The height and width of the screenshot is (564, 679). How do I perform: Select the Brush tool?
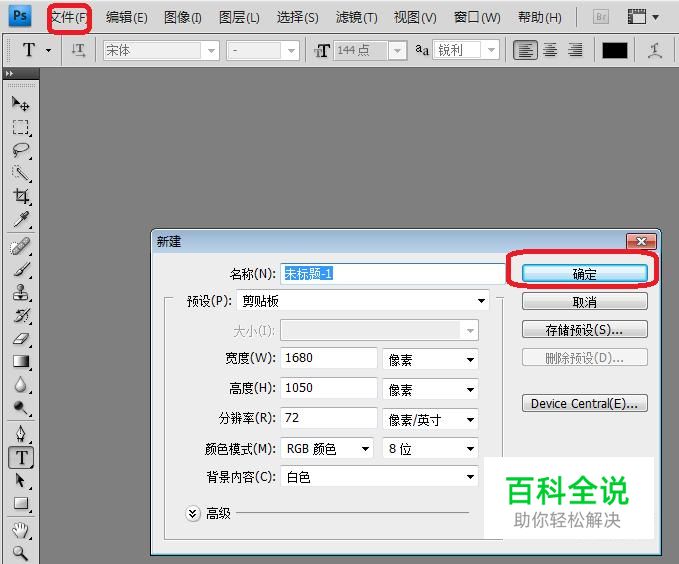point(20,270)
